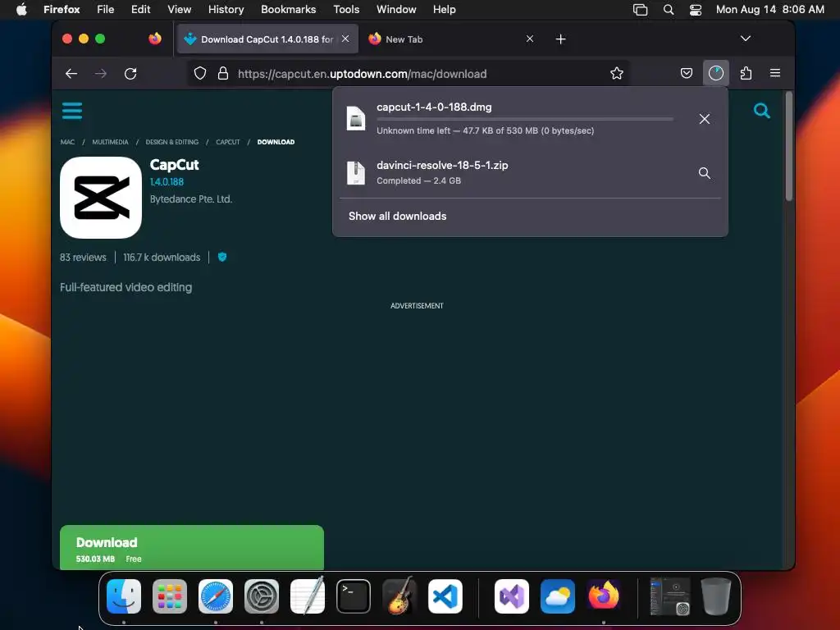Screen dimensions: 840x630
Task: Click the capcut dmg file icon
Action: [356, 118]
